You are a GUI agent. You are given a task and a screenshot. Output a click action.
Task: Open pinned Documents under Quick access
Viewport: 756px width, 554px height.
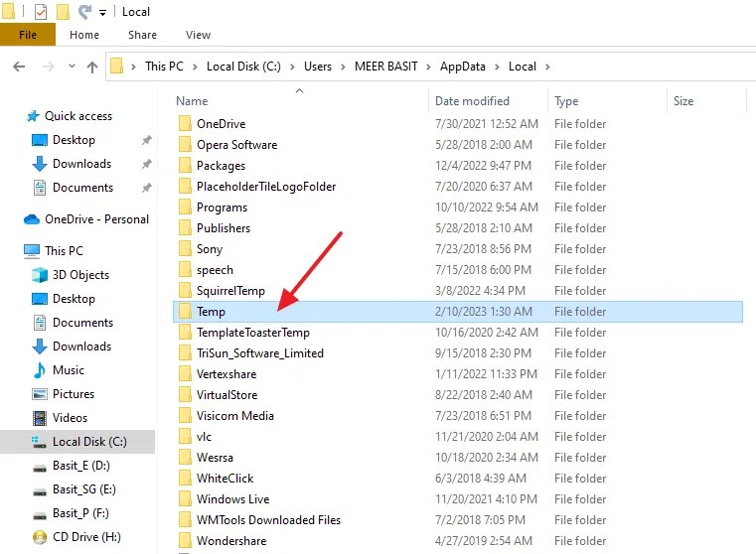82,188
